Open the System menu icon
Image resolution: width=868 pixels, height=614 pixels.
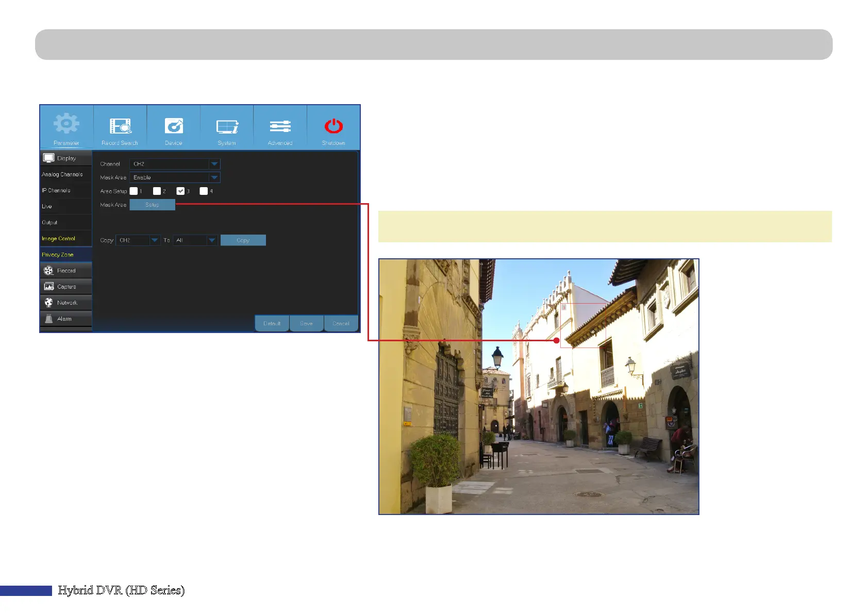click(227, 126)
